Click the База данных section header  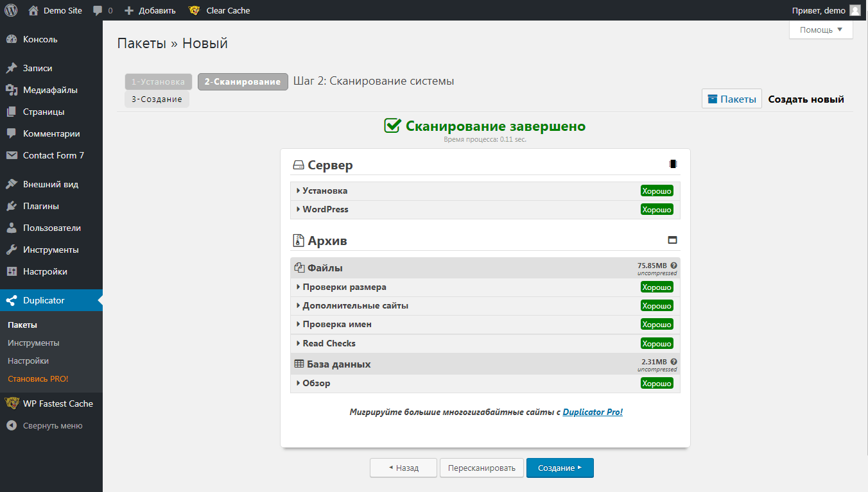click(x=485, y=364)
